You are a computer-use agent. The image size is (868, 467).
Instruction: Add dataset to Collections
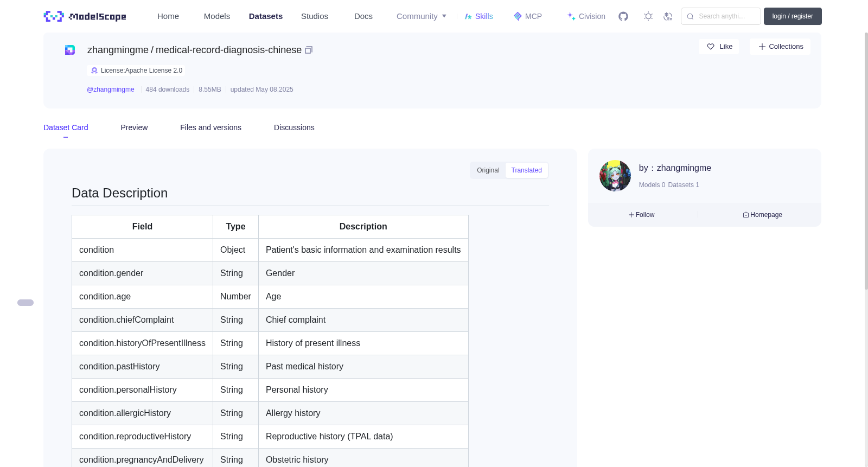(780, 47)
